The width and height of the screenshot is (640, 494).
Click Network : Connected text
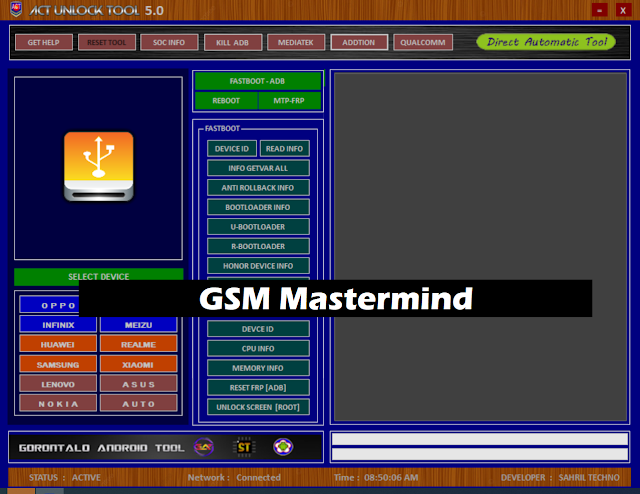(234, 477)
